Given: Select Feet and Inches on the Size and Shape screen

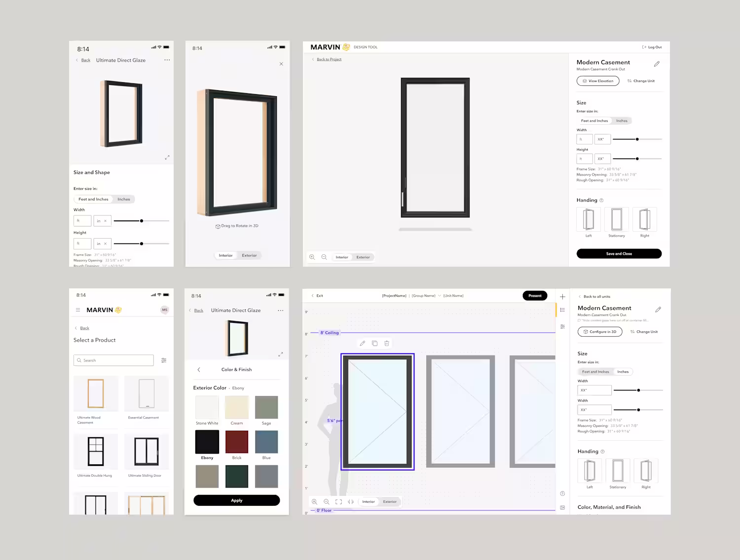Looking at the screenshot, I should point(93,199).
